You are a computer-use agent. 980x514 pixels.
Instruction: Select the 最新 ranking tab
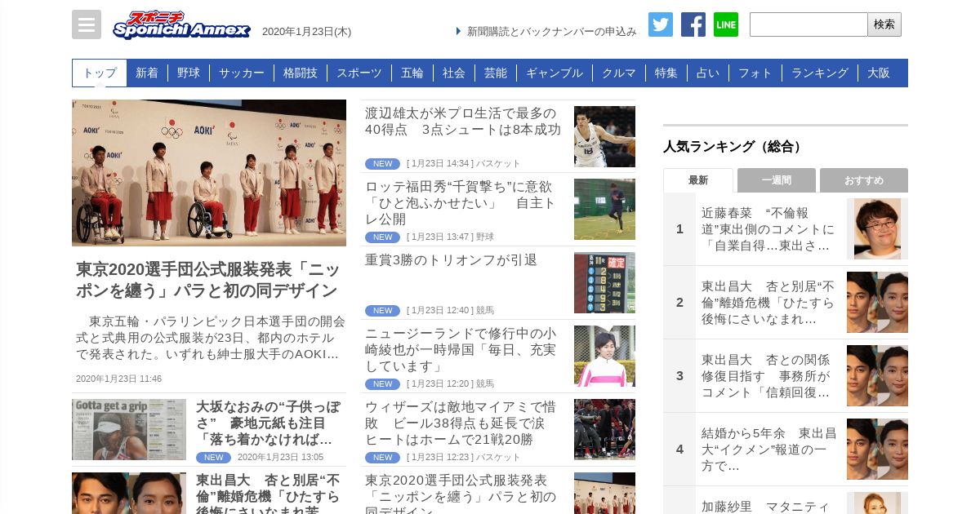(x=698, y=180)
